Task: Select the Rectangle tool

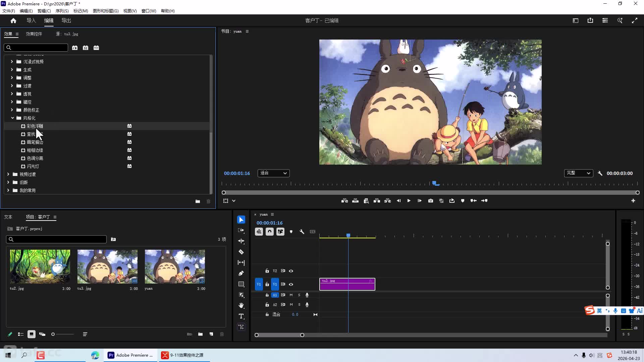Action: click(241, 284)
